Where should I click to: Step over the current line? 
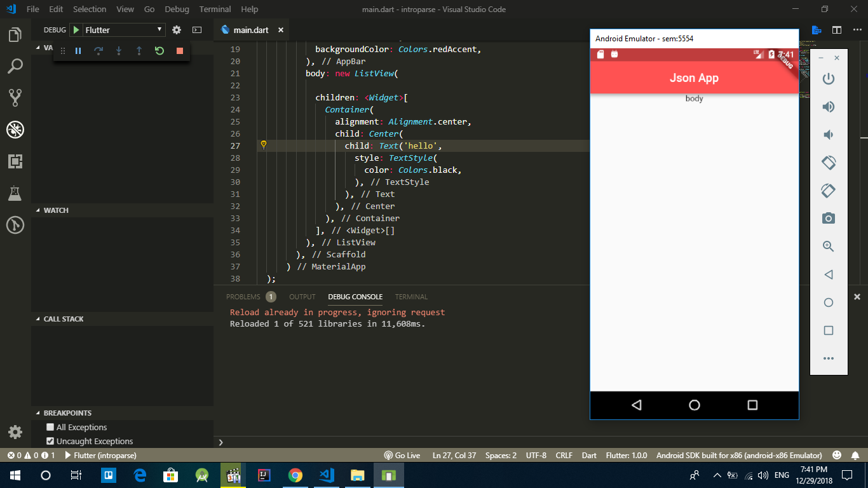coord(98,51)
